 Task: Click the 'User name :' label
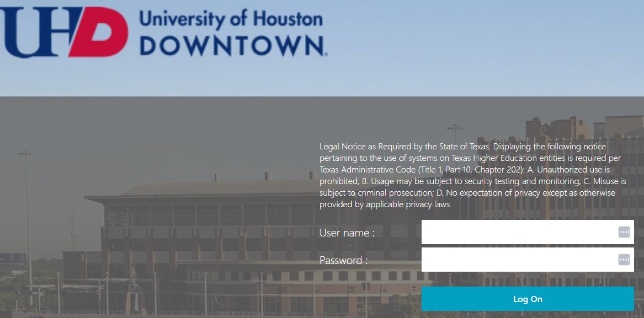pyautogui.click(x=347, y=232)
